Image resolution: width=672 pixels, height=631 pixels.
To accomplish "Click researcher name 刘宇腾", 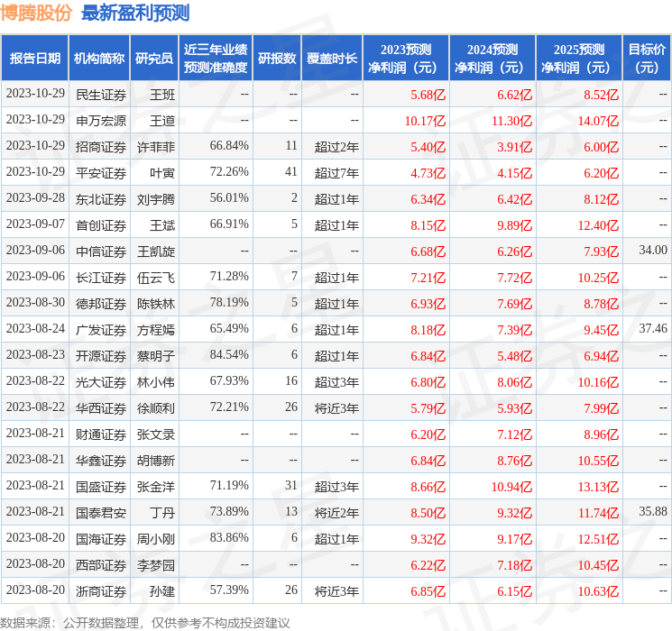I will 156,199.
